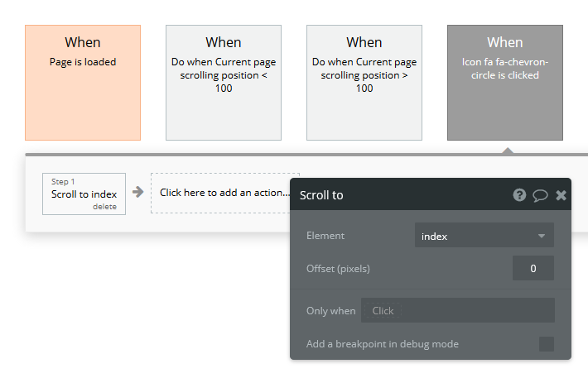
Task: Select the Page is loaded event
Action: (x=83, y=83)
